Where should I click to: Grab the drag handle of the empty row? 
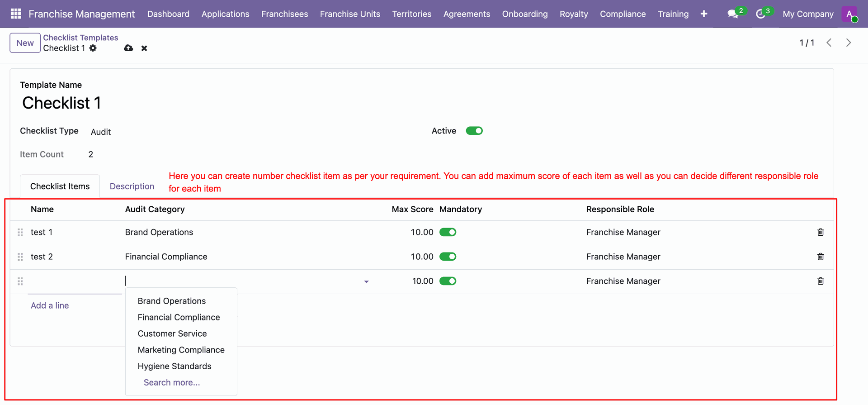tap(20, 281)
